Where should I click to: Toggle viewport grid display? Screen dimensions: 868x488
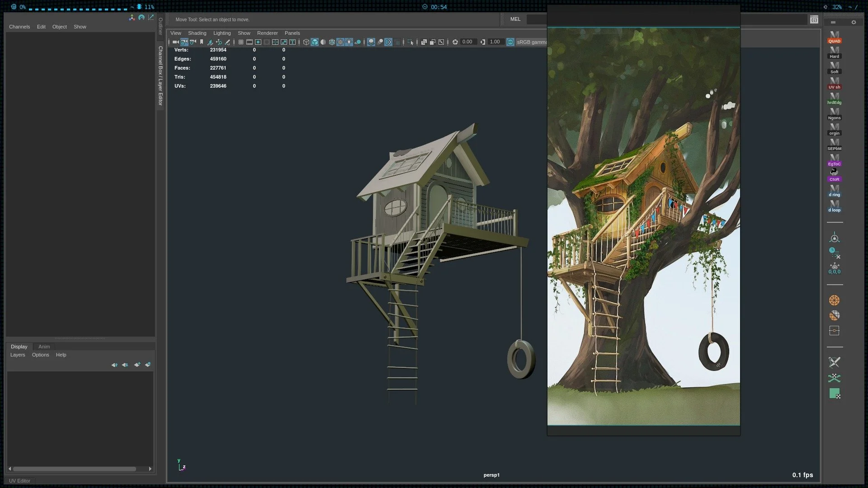(241, 42)
